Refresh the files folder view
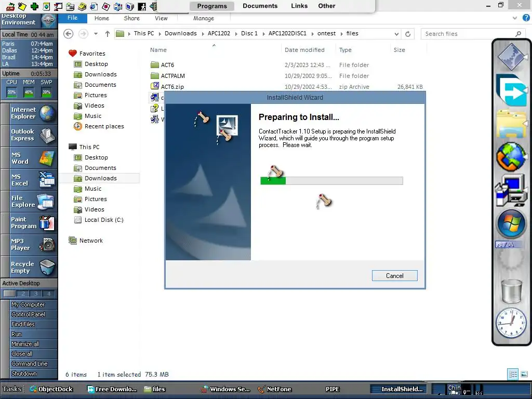The width and height of the screenshot is (532, 399). click(408, 34)
